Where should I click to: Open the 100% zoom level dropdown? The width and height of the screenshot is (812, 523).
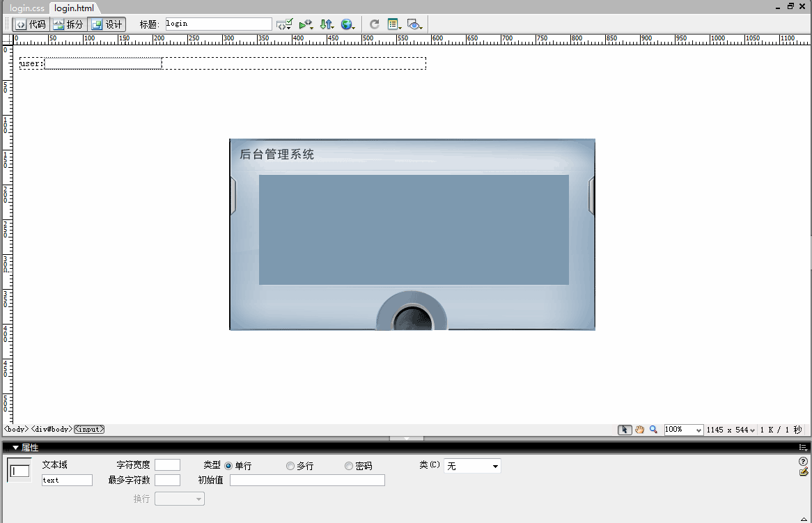click(682, 429)
